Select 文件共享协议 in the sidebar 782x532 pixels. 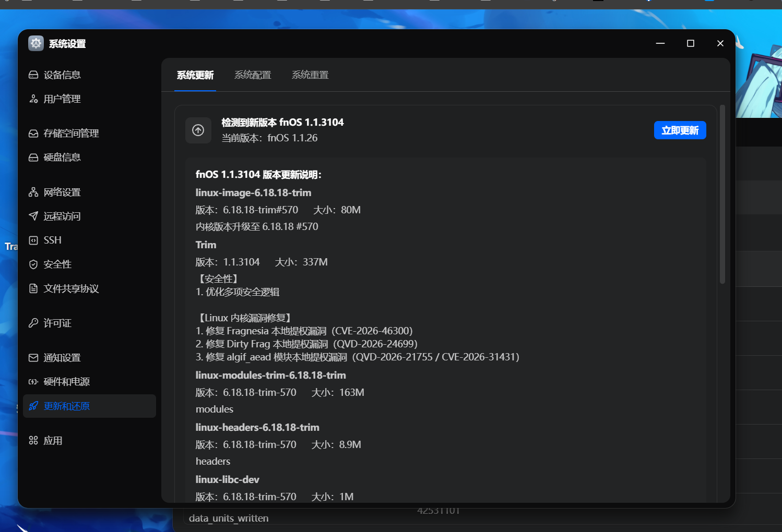(90, 288)
